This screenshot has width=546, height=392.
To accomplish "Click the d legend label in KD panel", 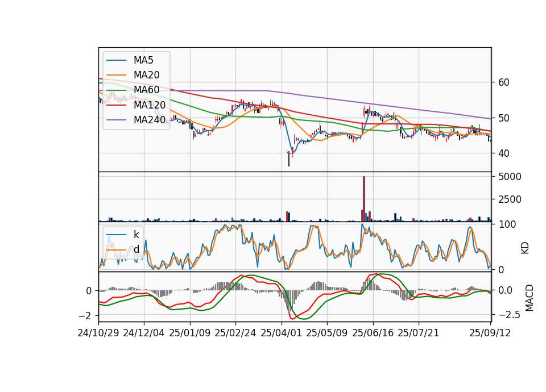I will pyautogui.click(x=136, y=249).
